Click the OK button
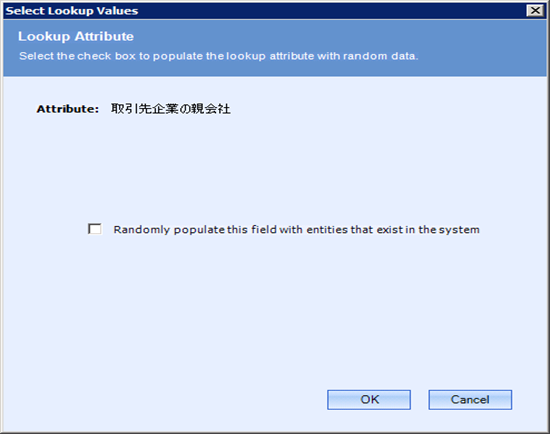 click(369, 400)
